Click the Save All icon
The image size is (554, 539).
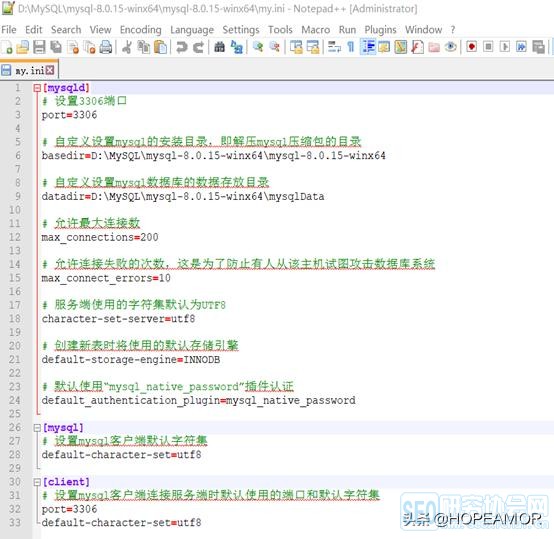pos(56,47)
